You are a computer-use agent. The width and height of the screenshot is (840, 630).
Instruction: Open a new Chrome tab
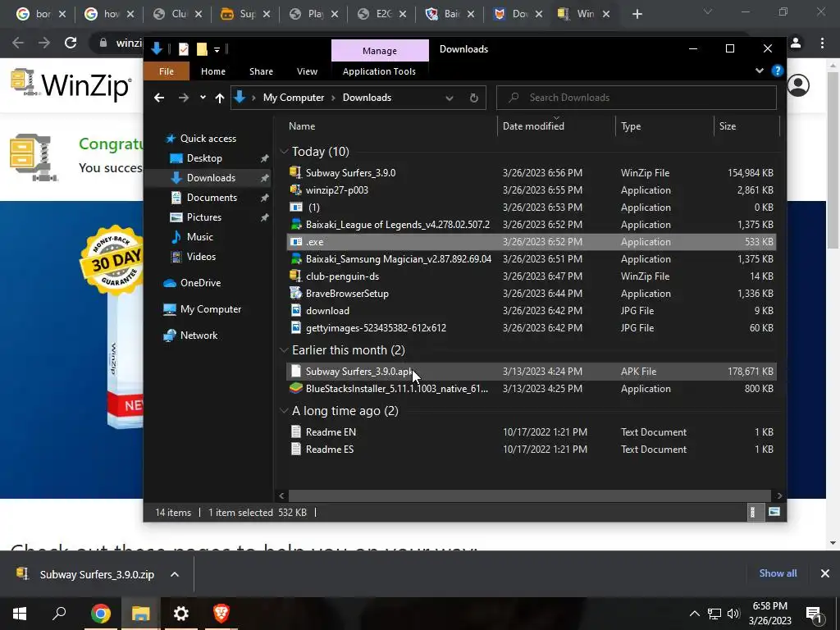[x=637, y=14]
